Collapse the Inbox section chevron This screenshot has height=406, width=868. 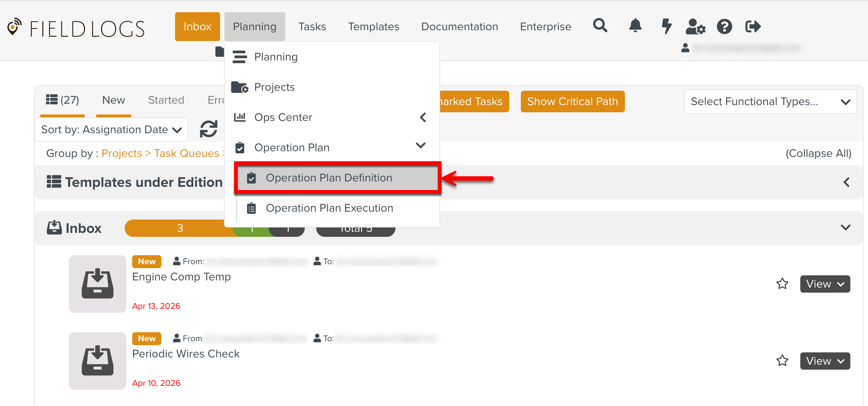(845, 228)
